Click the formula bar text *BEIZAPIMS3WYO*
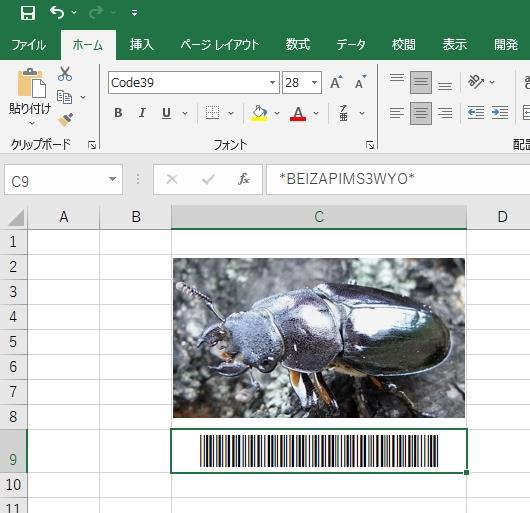 point(347,179)
